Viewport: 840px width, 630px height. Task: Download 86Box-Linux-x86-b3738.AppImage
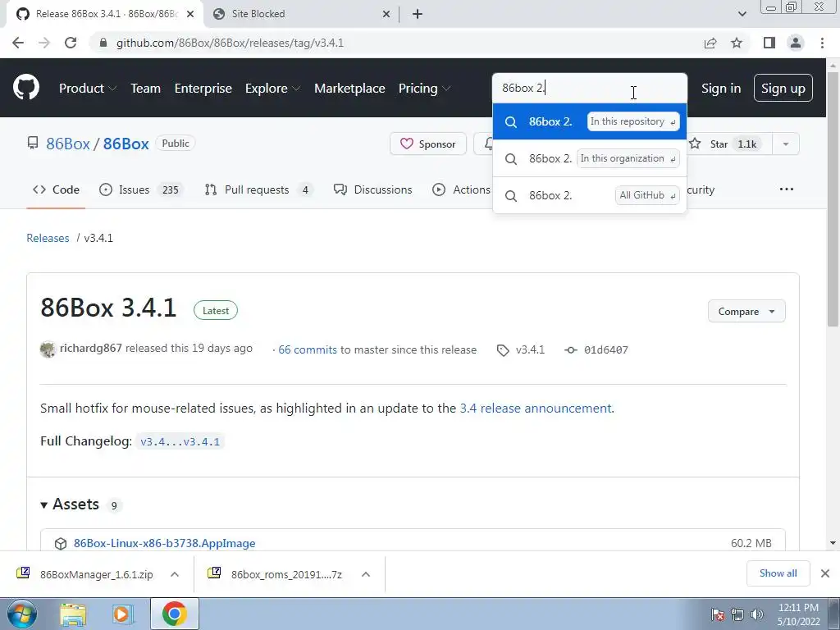point(164,543)
